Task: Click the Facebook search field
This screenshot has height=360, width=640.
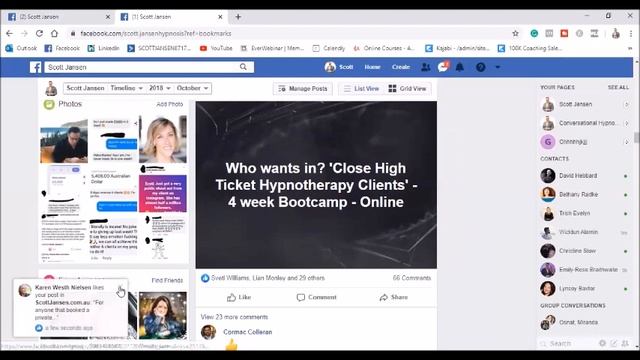Action: click(142, 67)
